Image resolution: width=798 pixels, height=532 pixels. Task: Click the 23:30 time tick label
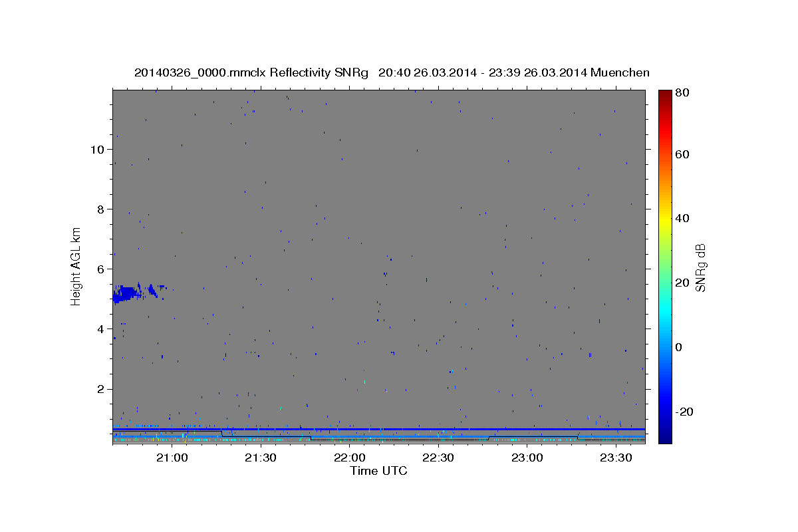pyautogui.click(x=616, y=458)
